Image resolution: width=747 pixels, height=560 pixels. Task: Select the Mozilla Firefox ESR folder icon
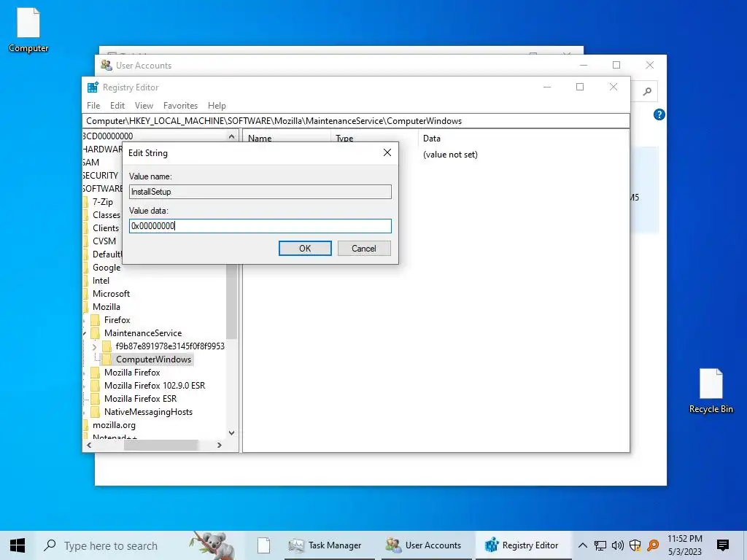point(96,399)
